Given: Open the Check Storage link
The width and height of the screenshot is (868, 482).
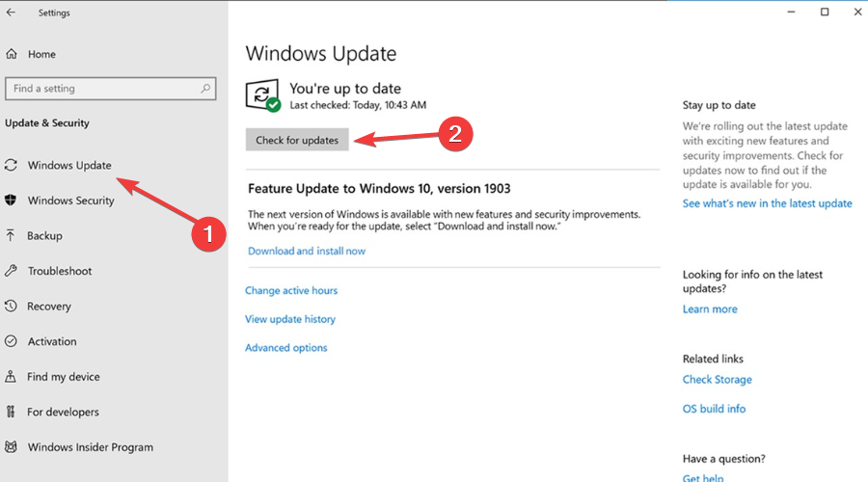Looking at the screenshot, I should [x=717, y=380].
